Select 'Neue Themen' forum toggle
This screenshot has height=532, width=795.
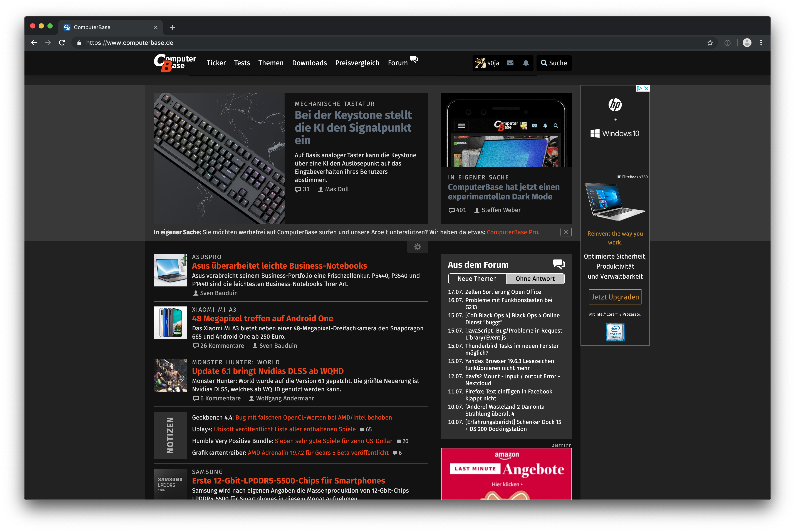coord(477,279)
